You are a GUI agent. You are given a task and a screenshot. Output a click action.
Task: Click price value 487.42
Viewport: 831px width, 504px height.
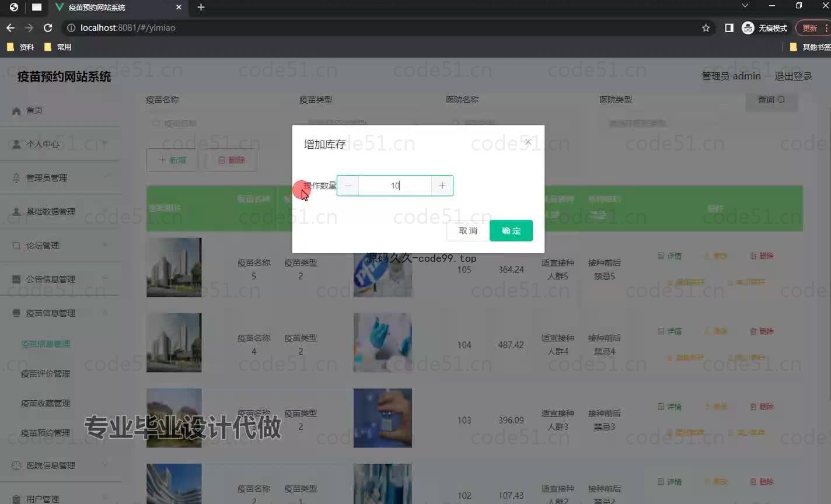tap(511, 345)
